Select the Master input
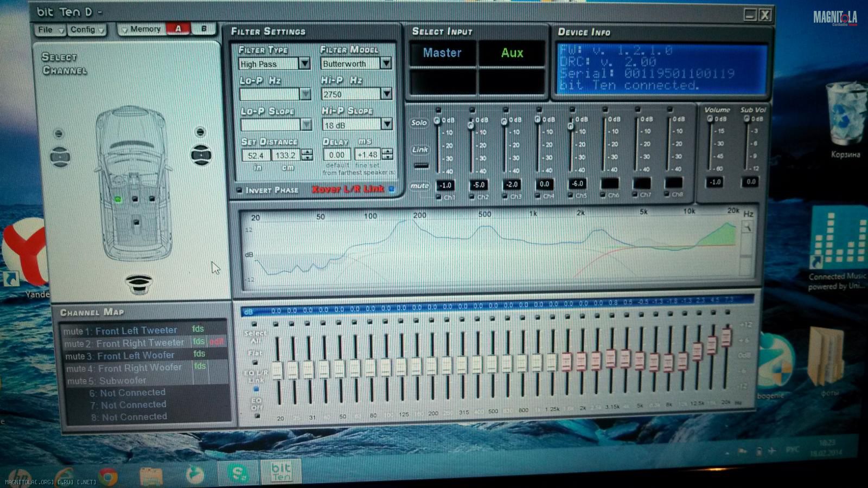The image size is (868, 488). point(442,53)
